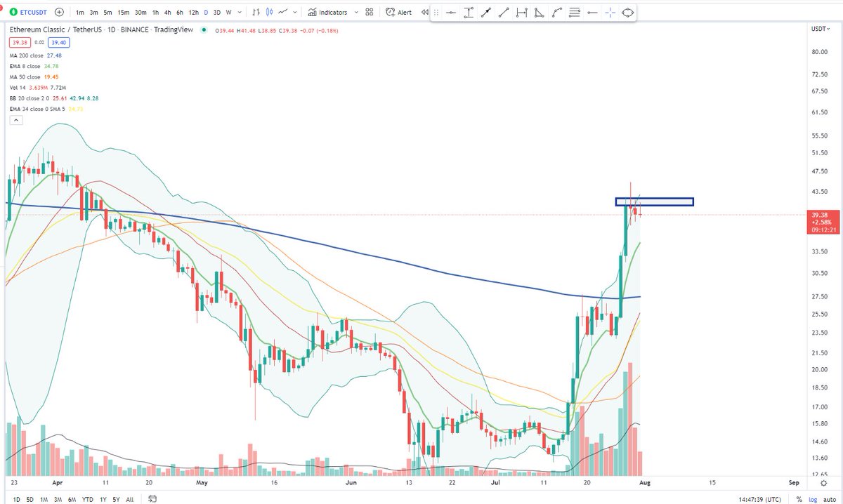The height and width of the screenshot is (504, 843).
Task: Collapse the indicator legend list
Action: 15,119
